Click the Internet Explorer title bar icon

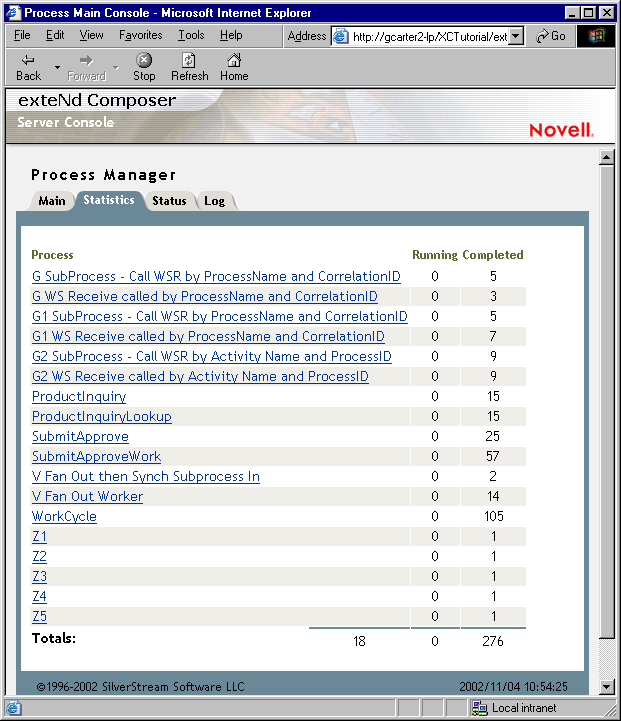[13, 12]
